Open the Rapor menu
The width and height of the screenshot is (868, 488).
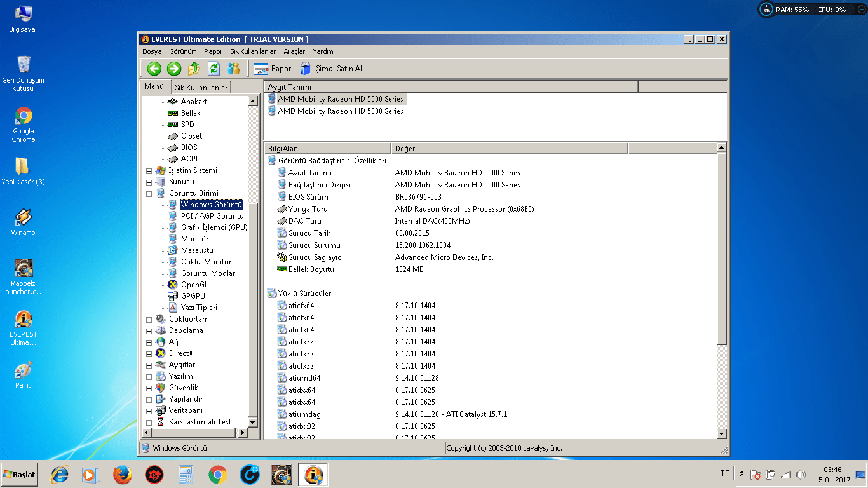coord(213,51)
